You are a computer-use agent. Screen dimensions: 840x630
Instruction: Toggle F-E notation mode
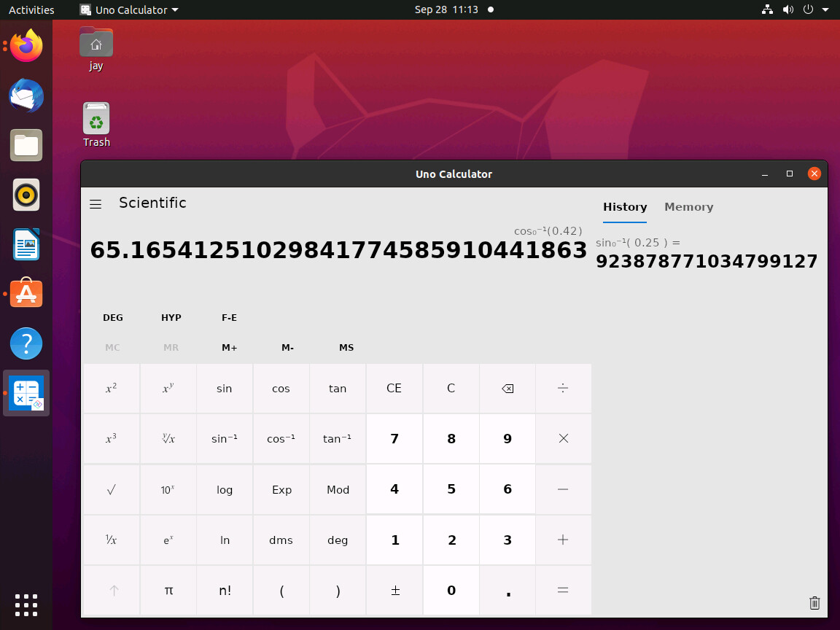point(229,317)
